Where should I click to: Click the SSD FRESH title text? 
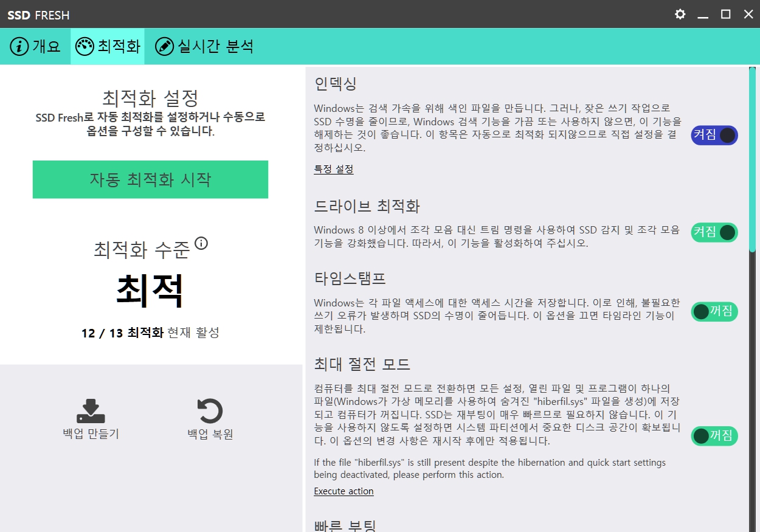39,15
